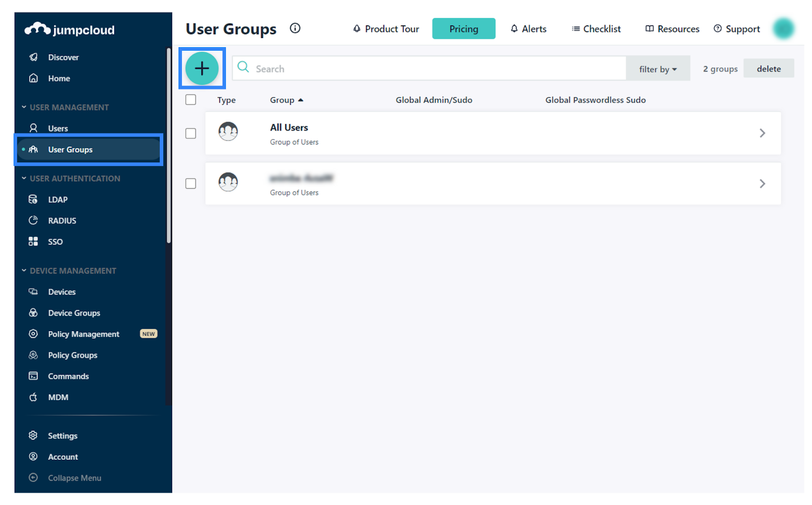Click the LDAP database icon
812x505 pixels.
(x=33, y=199)
